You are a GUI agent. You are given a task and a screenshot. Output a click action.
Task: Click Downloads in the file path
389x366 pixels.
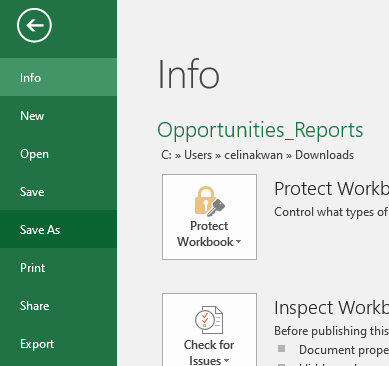(324, 155)
